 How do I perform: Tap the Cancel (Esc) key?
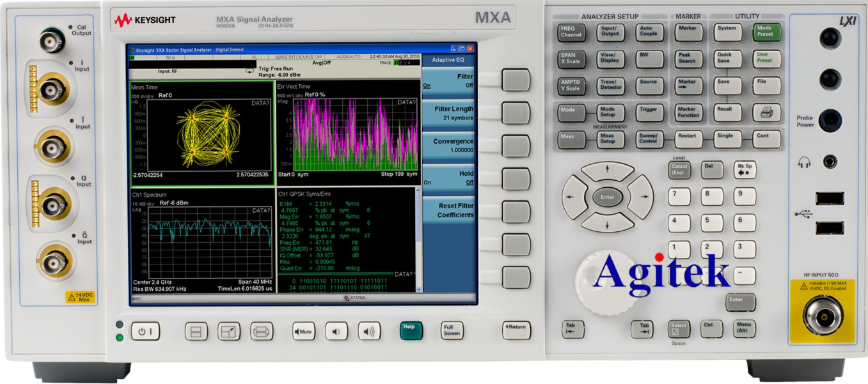[x=679, y=171]
